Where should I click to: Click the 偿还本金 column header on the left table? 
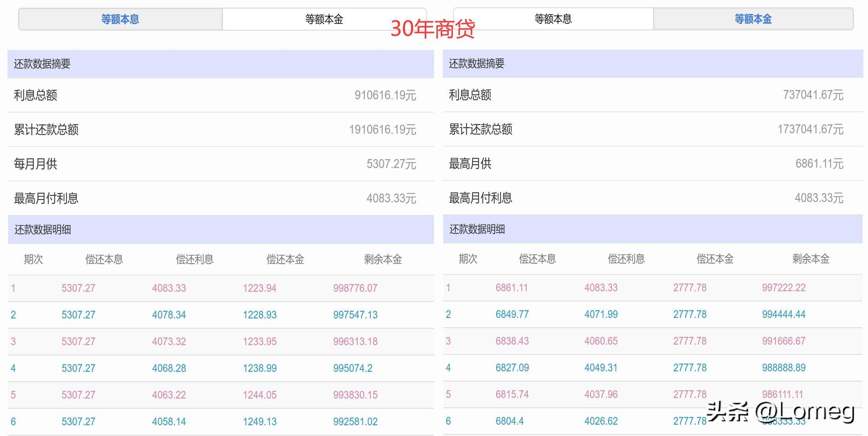pos(285,259)
